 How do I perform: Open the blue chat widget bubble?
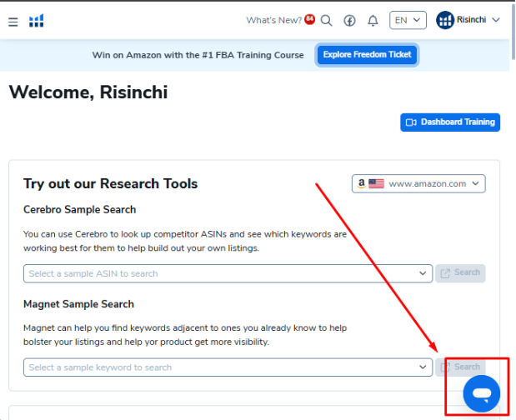tap(481, 392)
